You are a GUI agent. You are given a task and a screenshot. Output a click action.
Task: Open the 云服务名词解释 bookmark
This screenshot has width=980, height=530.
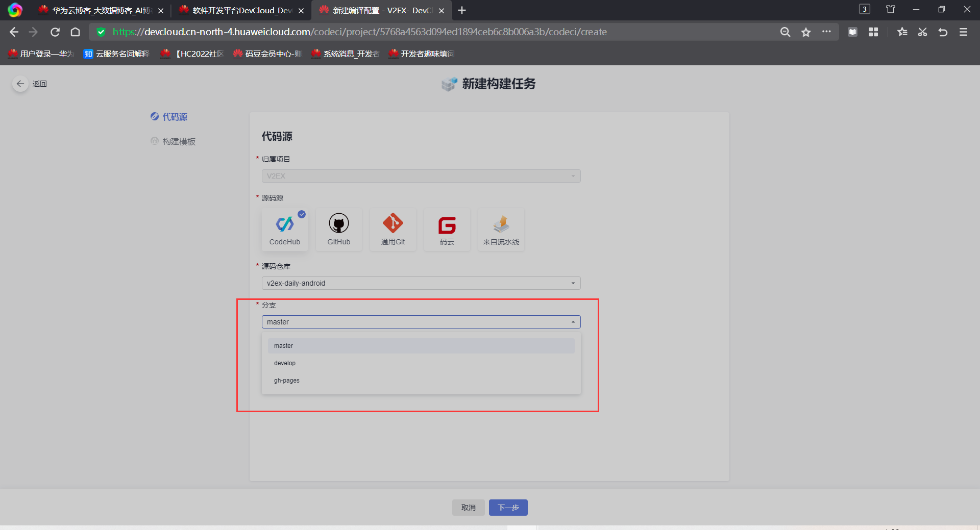(x=117, y=54)
